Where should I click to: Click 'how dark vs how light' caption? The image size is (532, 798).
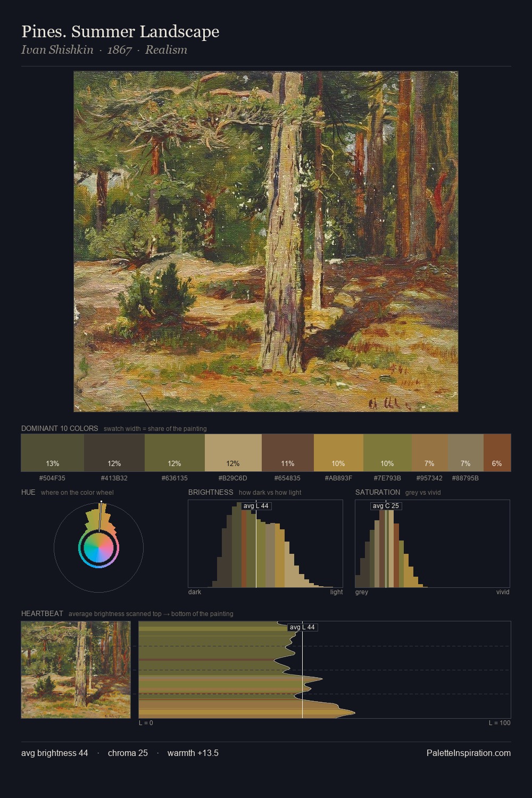(270, 492)
